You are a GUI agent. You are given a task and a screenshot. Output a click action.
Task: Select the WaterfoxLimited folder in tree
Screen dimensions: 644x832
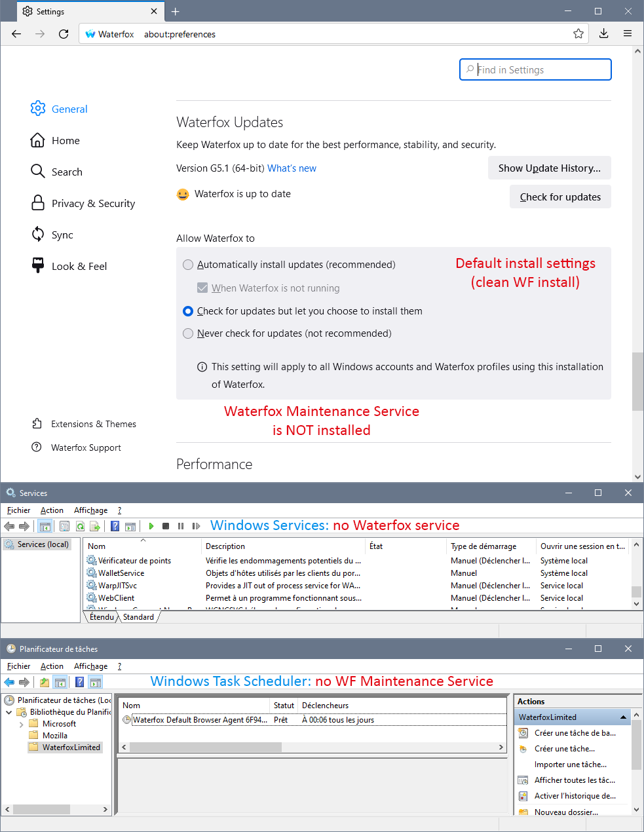[65, 747]
